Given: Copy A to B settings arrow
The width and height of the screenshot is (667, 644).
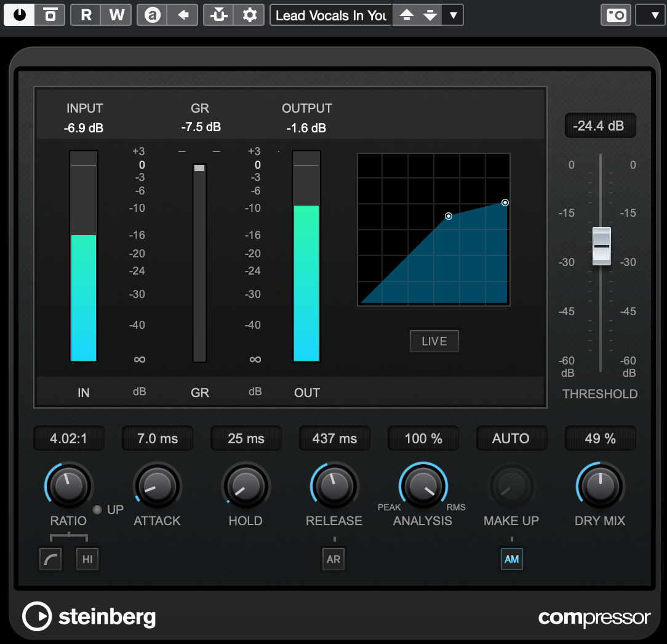Looking at the screenshot, I should (x=183, y=15).
